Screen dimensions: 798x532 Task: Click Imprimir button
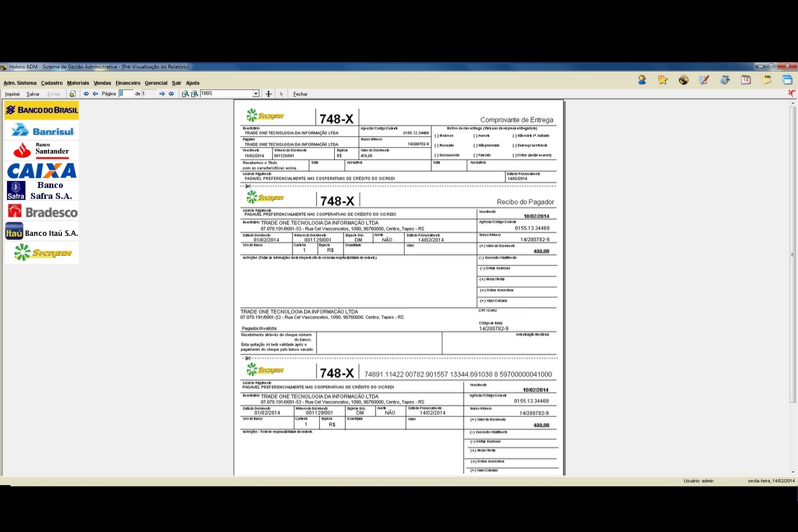[12, 94]
